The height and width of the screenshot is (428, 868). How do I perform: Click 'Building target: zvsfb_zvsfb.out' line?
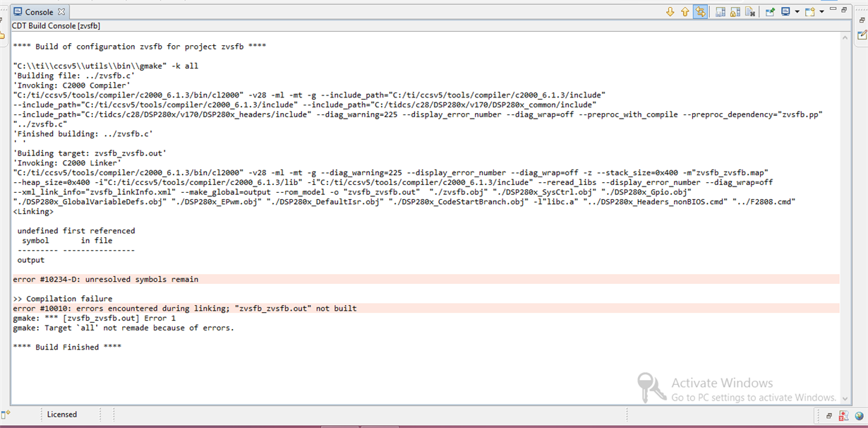pos(90,153)
